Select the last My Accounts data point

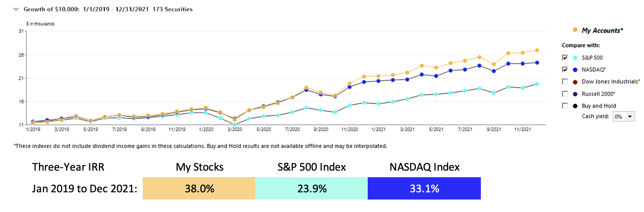tap(537, 50)
